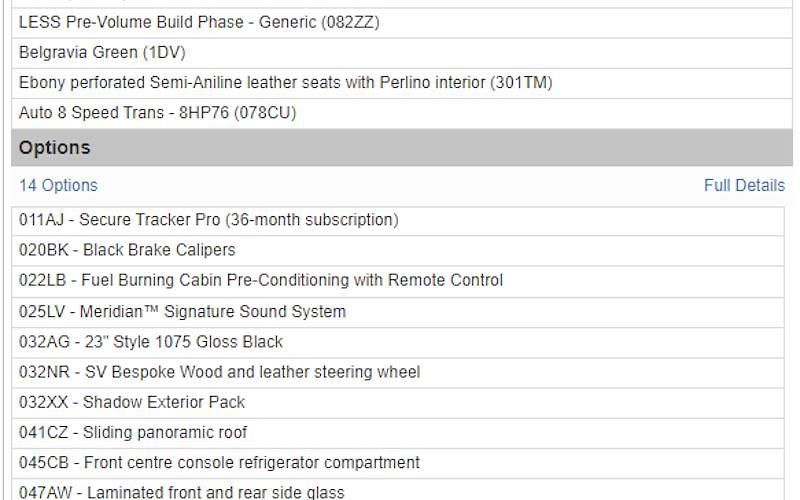
Task: Click the Meridian Signature Sound System row
Action: (x=398, y=312)
